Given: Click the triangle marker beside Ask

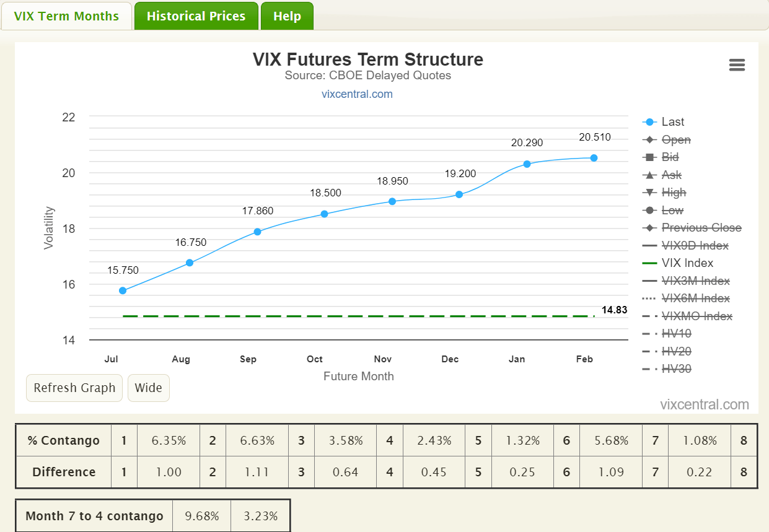Looking at the screenshot, I should point(650,175).
